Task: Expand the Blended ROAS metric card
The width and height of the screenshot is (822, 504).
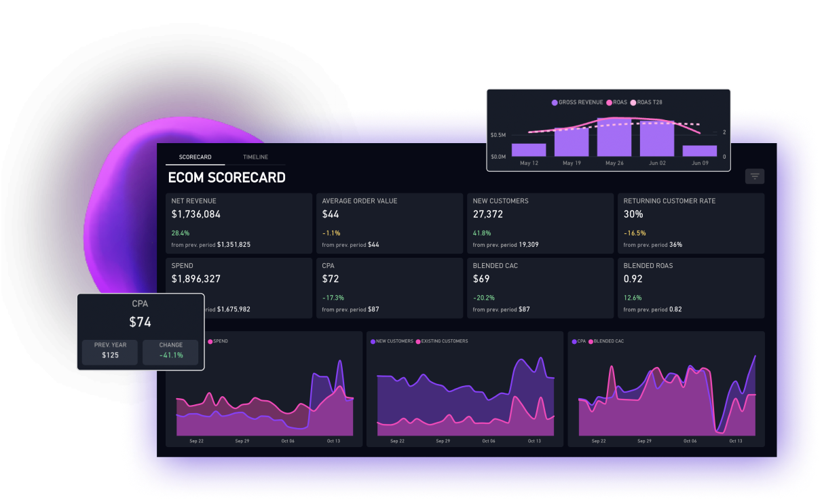Action: click(x=691, y=288)
